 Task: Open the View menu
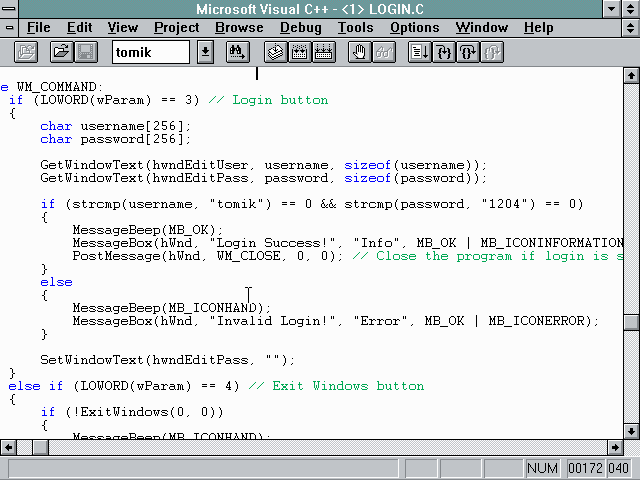122,28
